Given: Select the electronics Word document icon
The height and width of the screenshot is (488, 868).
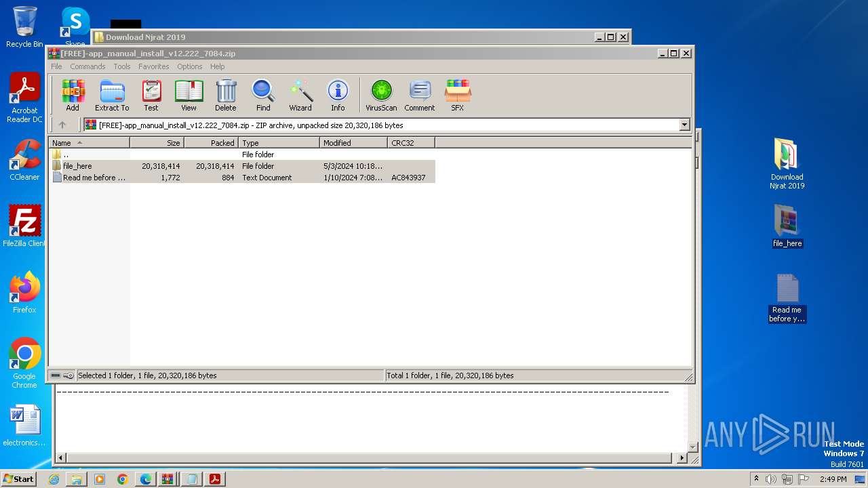Looking at the screenshot, I should (24, 426).
